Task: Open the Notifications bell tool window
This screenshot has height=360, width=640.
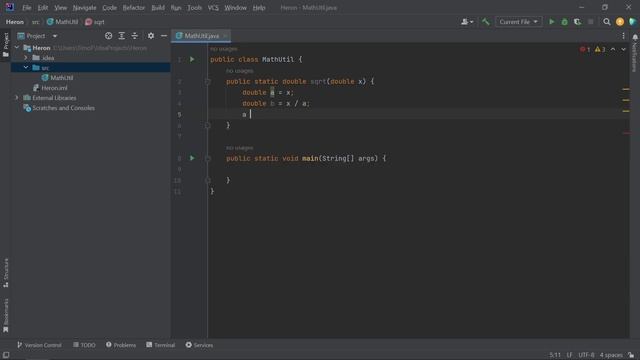Action: click(x=635, y=53)
